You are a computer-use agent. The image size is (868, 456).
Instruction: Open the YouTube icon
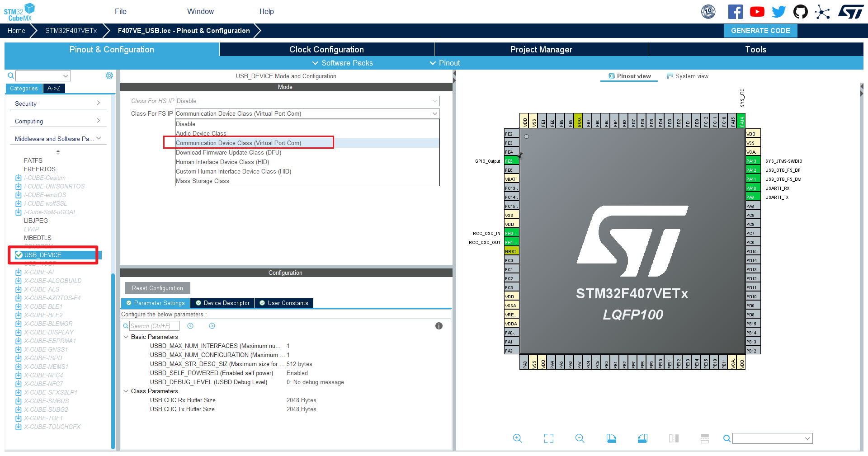tap(757, 12)
